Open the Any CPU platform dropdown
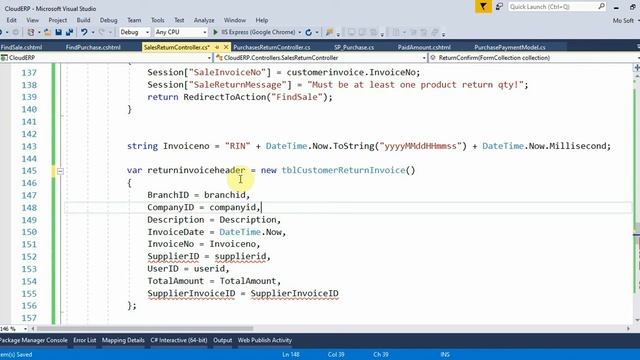The height and width of the screenshot is (360, 640). coord(181,32)
